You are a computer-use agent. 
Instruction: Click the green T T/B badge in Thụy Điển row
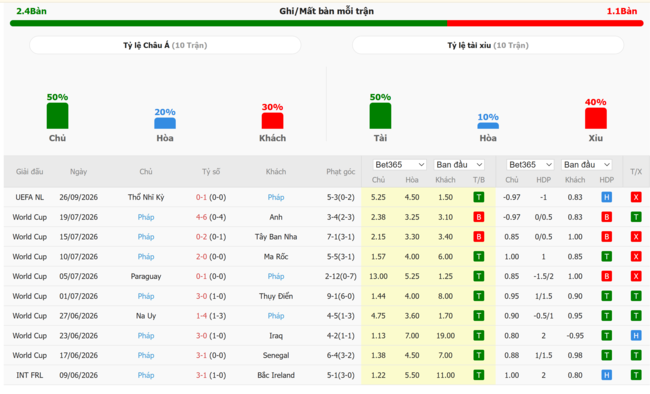click(478, 296)
